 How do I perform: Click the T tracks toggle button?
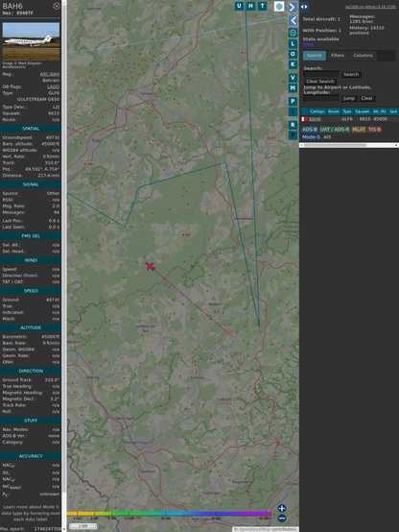[262, 6]
